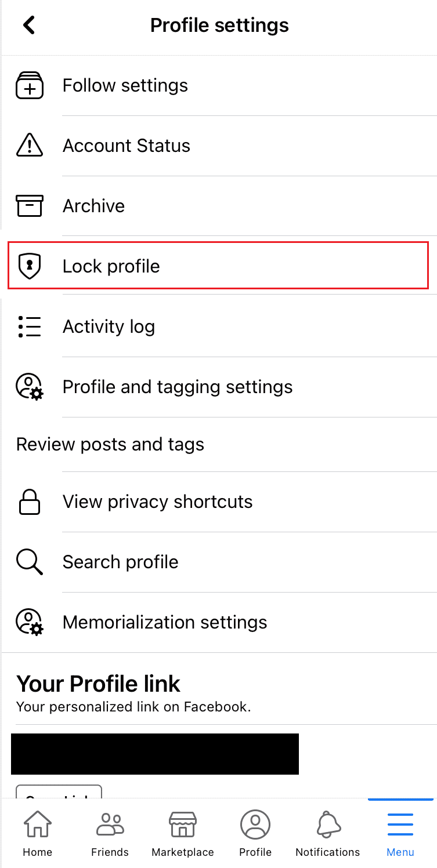Image resolution: width=437 pixels, height=868 pixels.
Task: Click the padlock icon for privacy shortcuts
Action: pyautogui.click(x=29, y=502)
